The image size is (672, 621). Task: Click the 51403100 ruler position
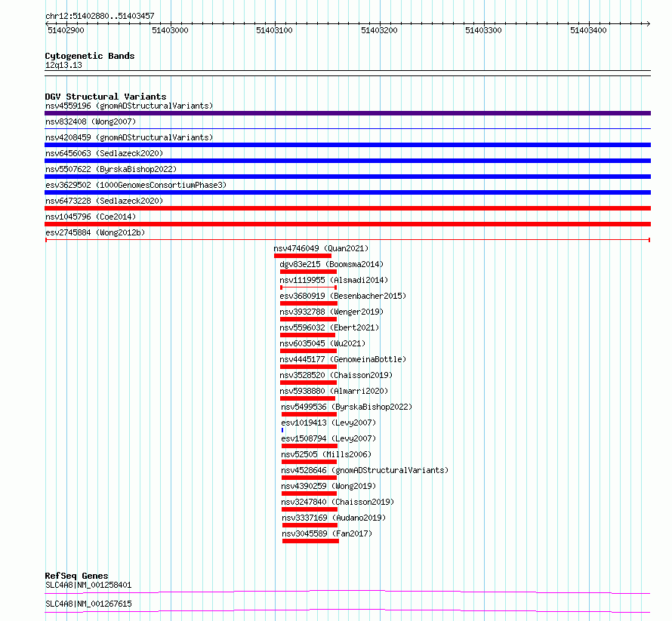(274, 30)
